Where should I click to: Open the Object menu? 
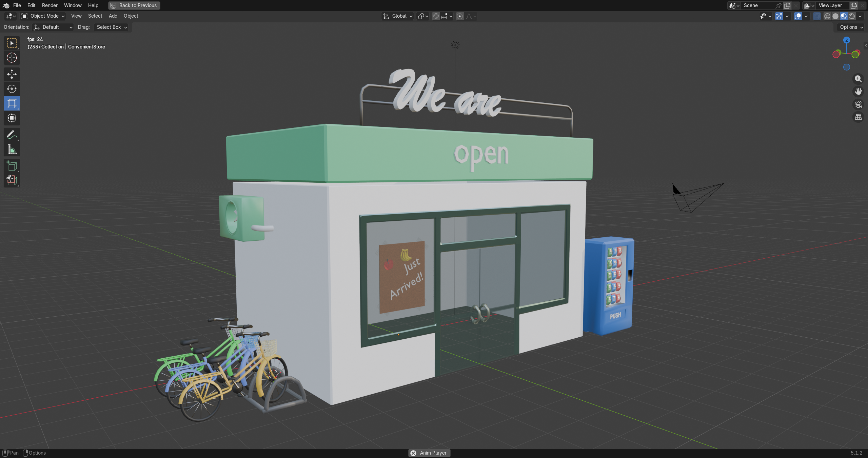tap(131, 16)
